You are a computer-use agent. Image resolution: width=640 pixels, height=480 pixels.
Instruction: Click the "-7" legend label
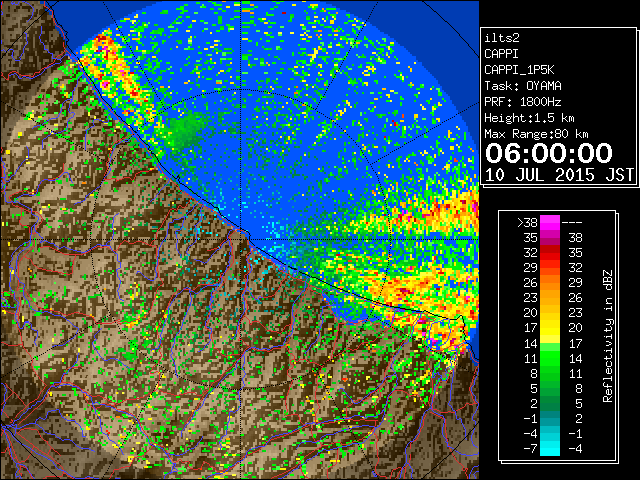[530, 449]
